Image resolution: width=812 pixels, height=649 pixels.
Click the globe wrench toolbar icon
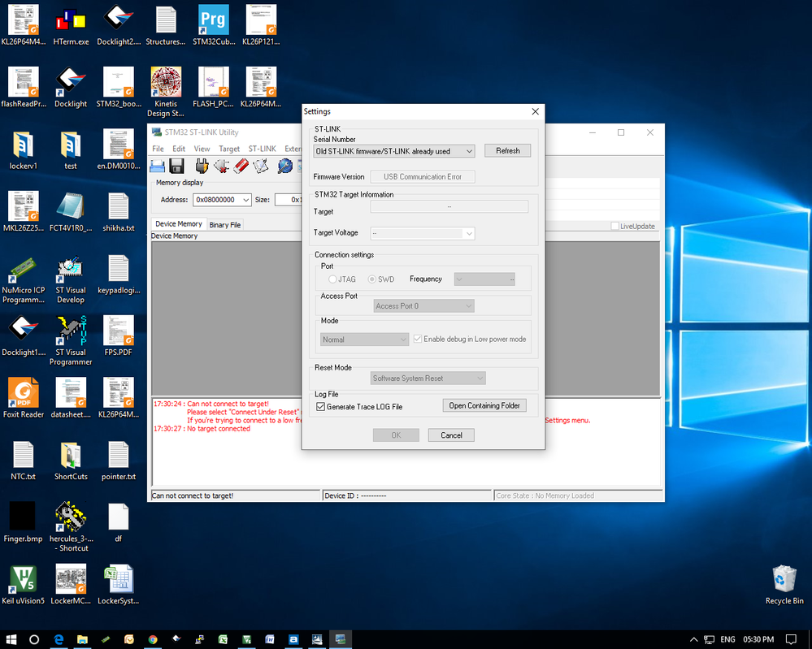click(284, 167)
